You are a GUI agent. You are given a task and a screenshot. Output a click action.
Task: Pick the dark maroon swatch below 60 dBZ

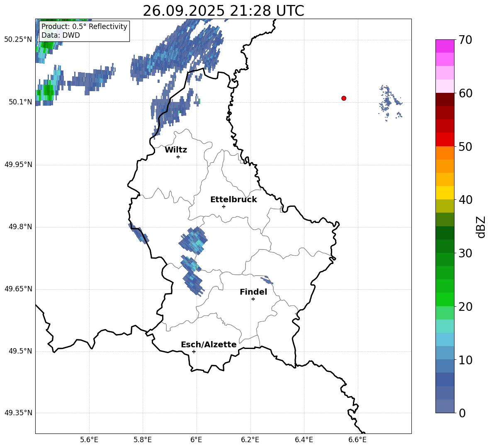coord(445,99)
